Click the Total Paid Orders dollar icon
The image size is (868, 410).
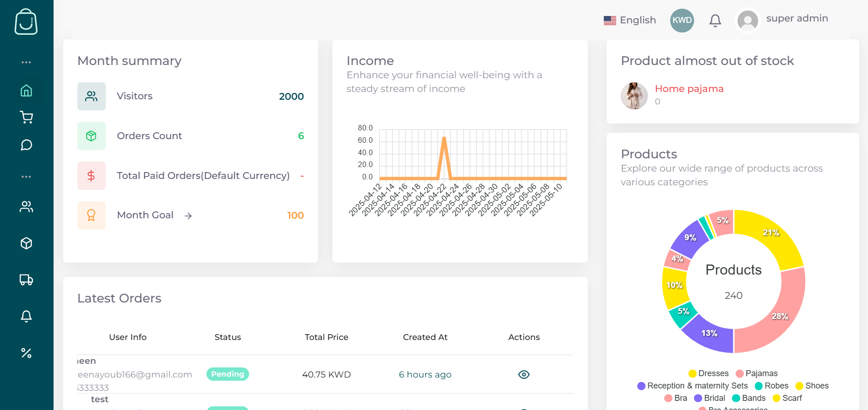[92, 176]
